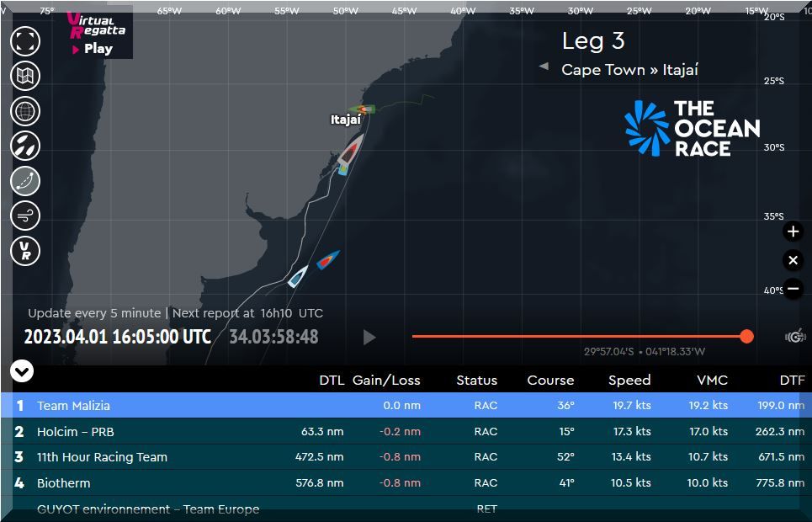Click the replay speed icon beside timeline
812x522 pixels.
794,337
